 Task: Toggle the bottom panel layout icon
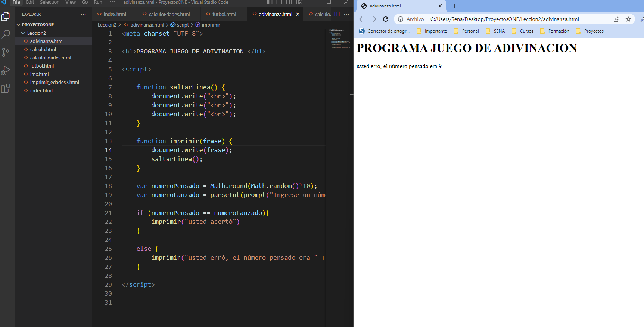pos(279,2)
